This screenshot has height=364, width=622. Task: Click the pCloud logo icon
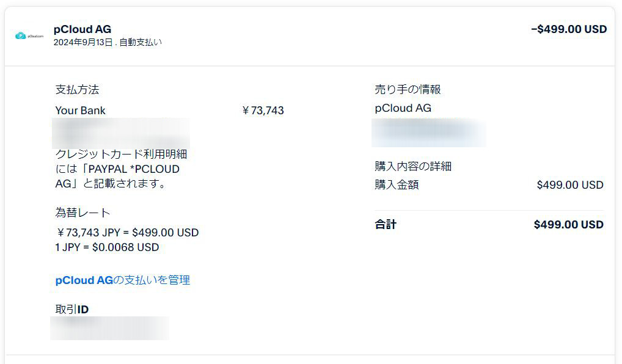click(29, 36)
